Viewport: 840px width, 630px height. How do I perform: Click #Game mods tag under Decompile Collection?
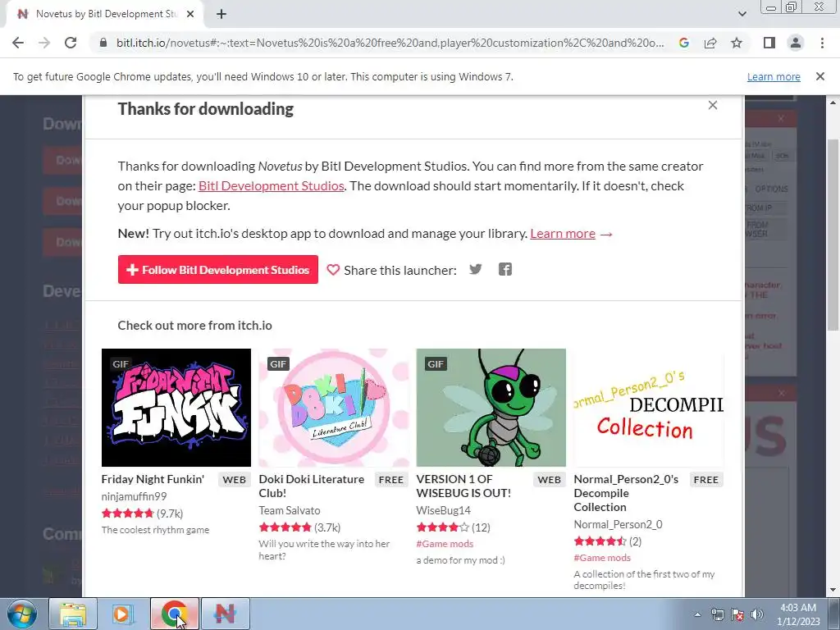[602, 558]
